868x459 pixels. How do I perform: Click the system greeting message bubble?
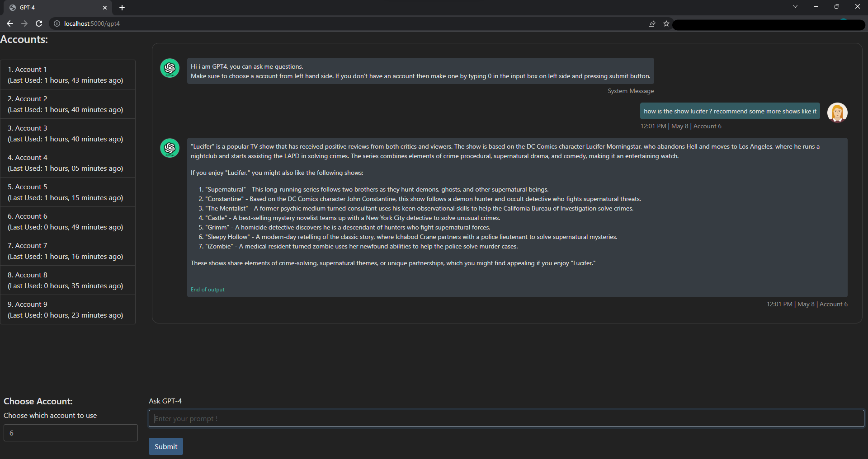(x=420, y=71)
